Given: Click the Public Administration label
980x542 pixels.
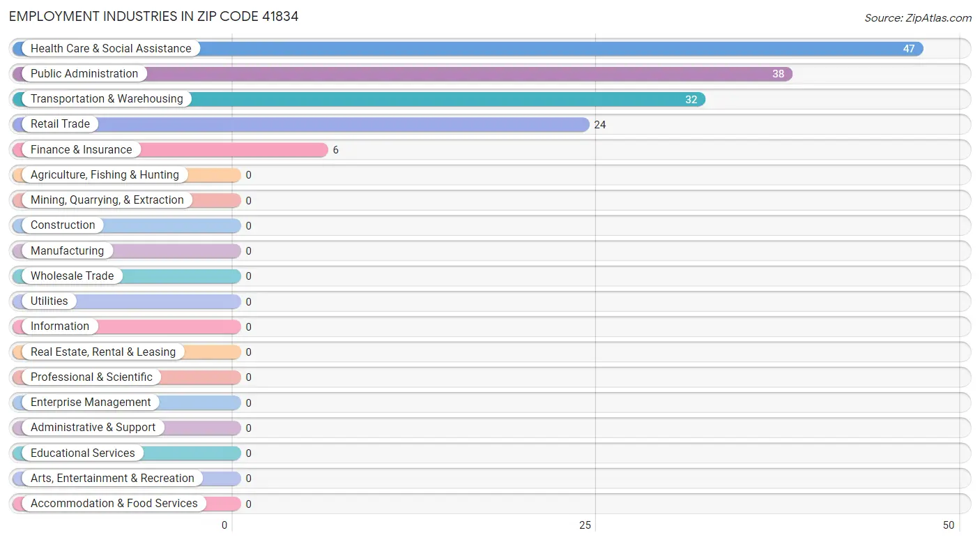Looking at the screenshot, I should click(x=84, y=74).
